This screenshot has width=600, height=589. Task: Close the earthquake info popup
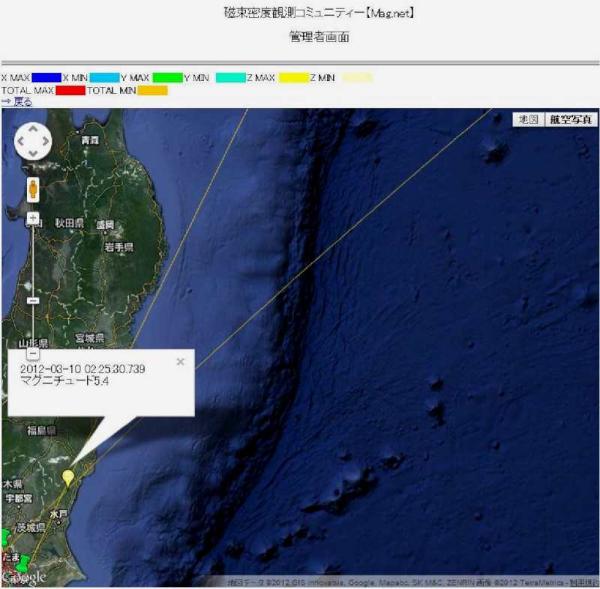tap(181, 362)
